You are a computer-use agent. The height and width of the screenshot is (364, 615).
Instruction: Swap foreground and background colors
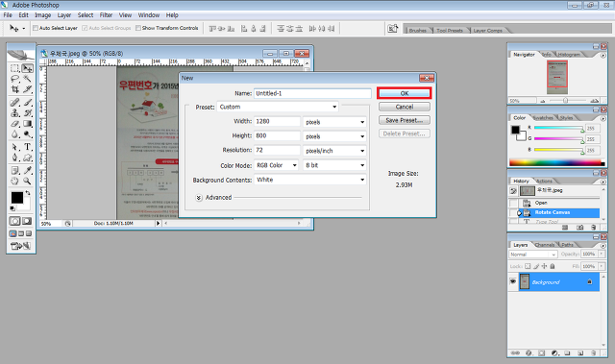pyautogui.click(x=28, y=193)
